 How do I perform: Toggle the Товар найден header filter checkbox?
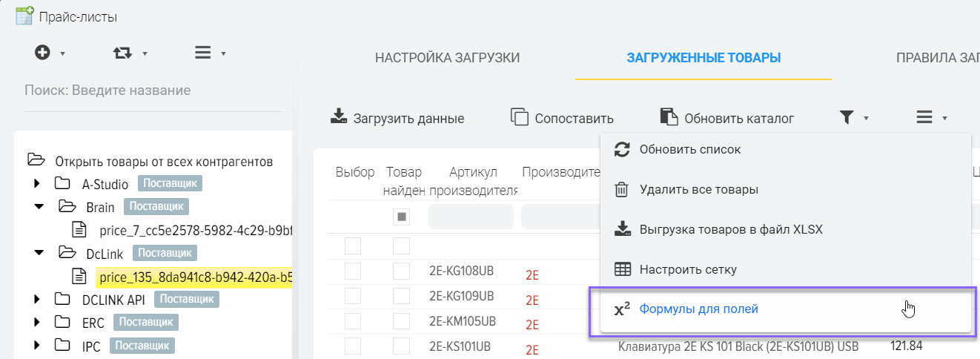[401, 217]
